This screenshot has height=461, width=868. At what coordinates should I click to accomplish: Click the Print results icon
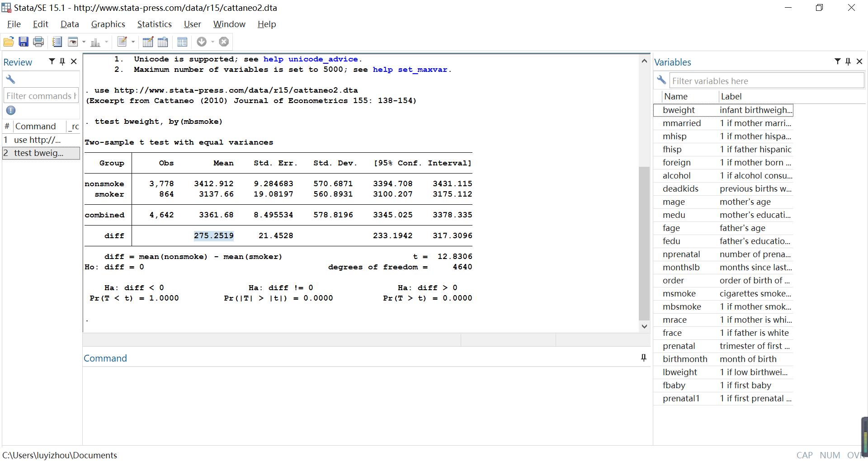38,42
